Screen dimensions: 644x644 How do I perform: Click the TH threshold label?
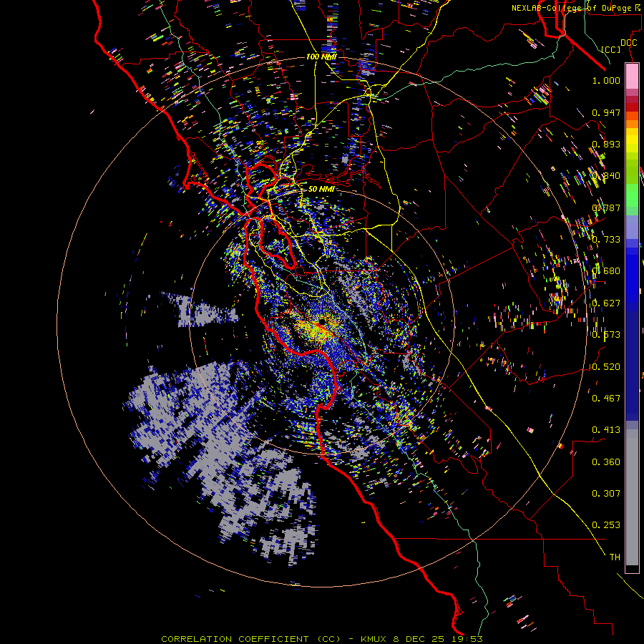coord(615,557)
